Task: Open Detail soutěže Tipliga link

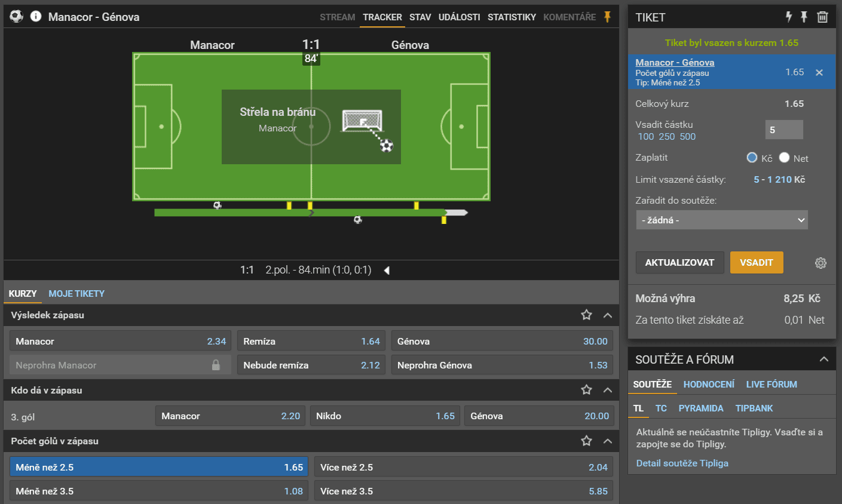Action: pyautogui.click(x=682, y=463)
